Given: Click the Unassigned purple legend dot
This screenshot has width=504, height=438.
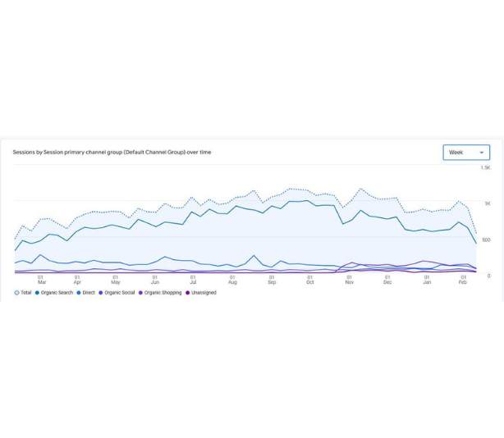Looking at the screenshot, I should 188,293.
